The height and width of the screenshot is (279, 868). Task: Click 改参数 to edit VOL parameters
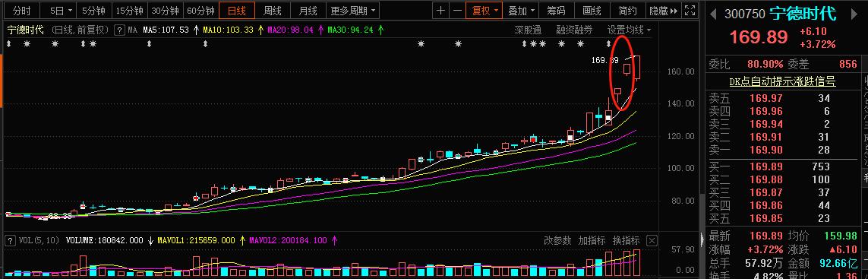[x=557, y=241]
